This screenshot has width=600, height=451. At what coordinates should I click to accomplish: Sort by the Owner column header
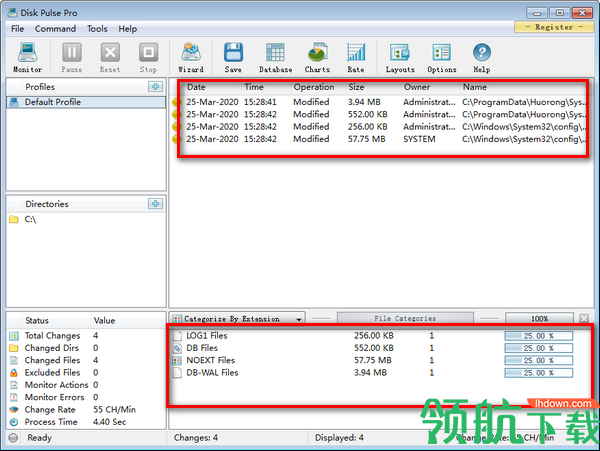click(x=429, y=87)
